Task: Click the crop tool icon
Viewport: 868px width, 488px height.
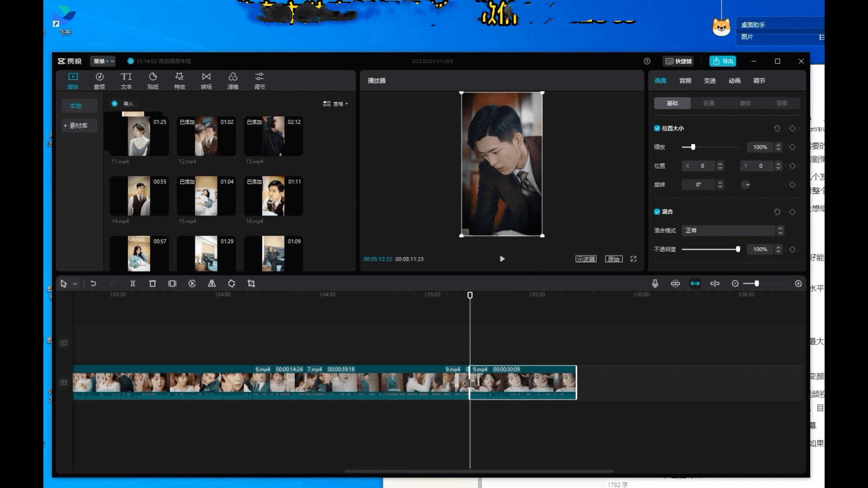Action: coord(251,284)
